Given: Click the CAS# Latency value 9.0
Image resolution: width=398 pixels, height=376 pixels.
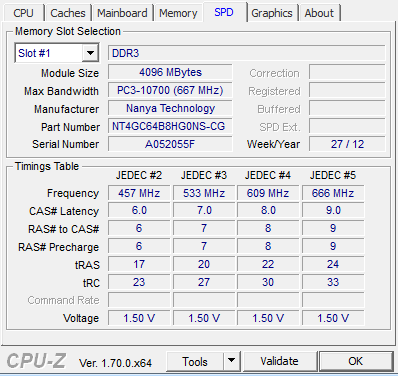Looking at the screenshot, I should click(333, 211).
